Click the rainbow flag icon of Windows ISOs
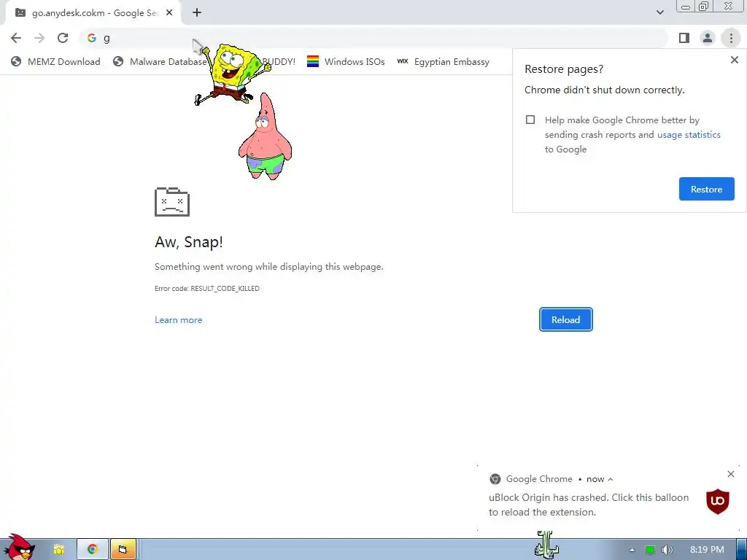Image resolution: width=747 pixels, height=560 pixels. 312,61
